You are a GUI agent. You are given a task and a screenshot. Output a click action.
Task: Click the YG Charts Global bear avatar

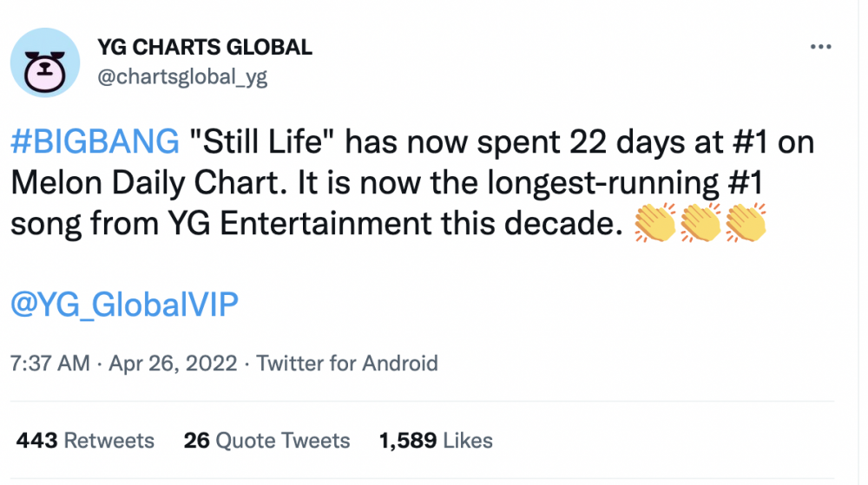click(x=45, y=62)
